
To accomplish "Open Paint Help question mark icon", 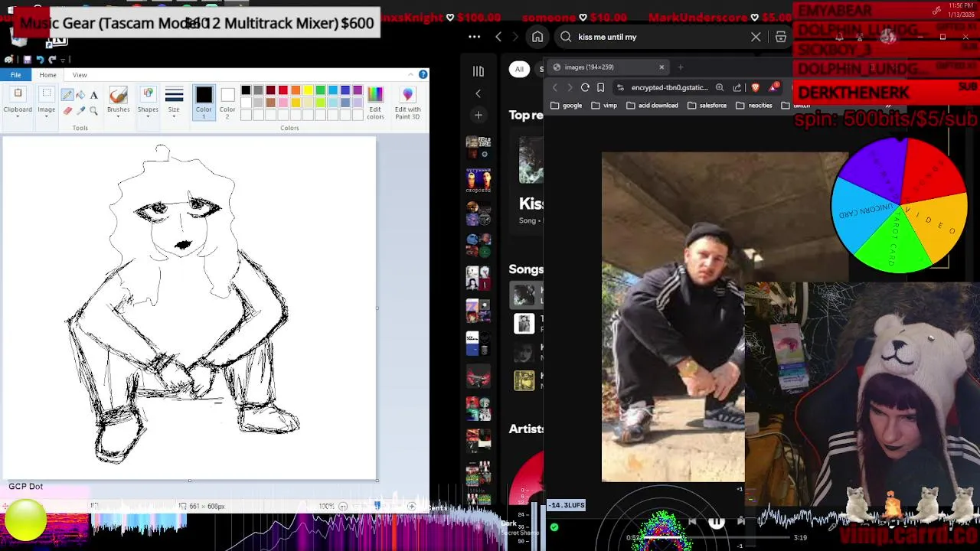I will (423, 74).
